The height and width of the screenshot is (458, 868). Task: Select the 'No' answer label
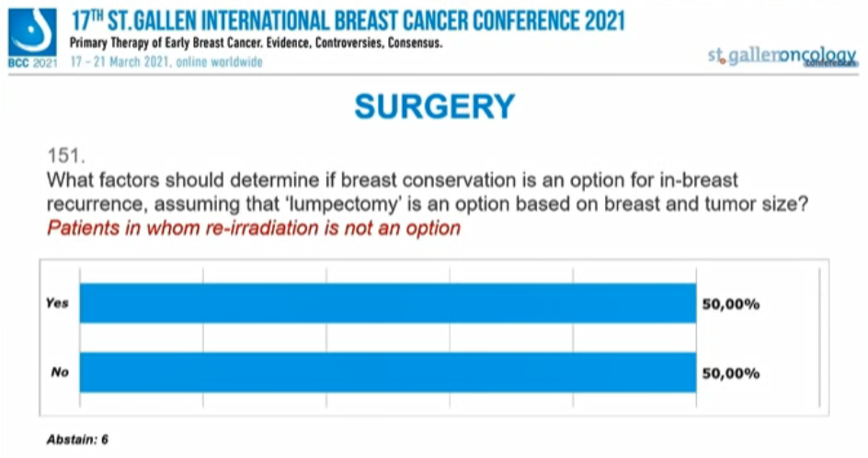[58, 372]
